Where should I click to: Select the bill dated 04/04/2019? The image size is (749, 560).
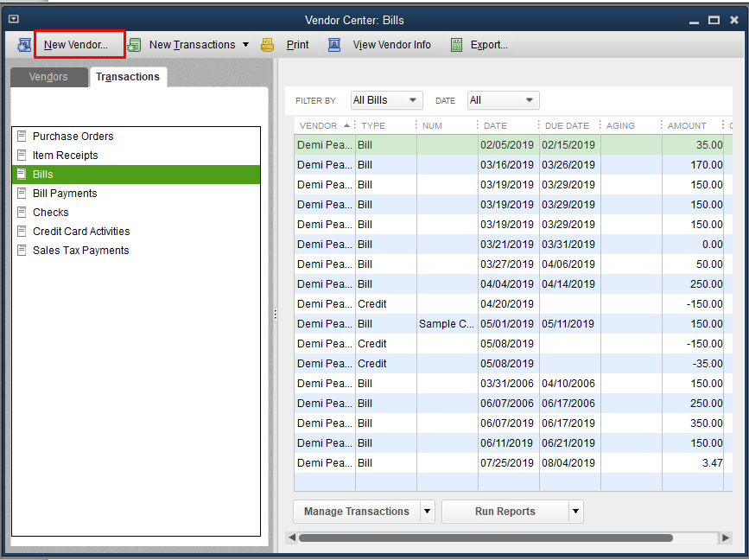[x=513, y=284]
